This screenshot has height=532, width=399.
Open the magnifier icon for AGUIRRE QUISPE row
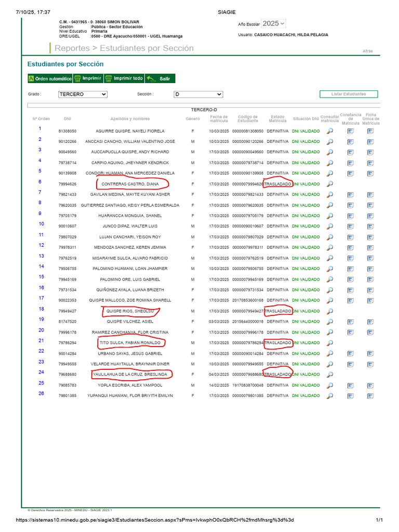click(x=329, y=131)
